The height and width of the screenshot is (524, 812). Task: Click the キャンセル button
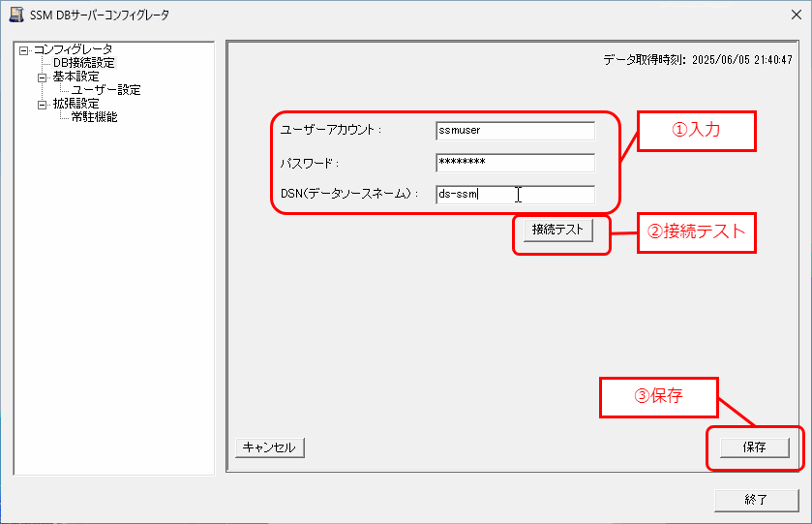point(269,447)
